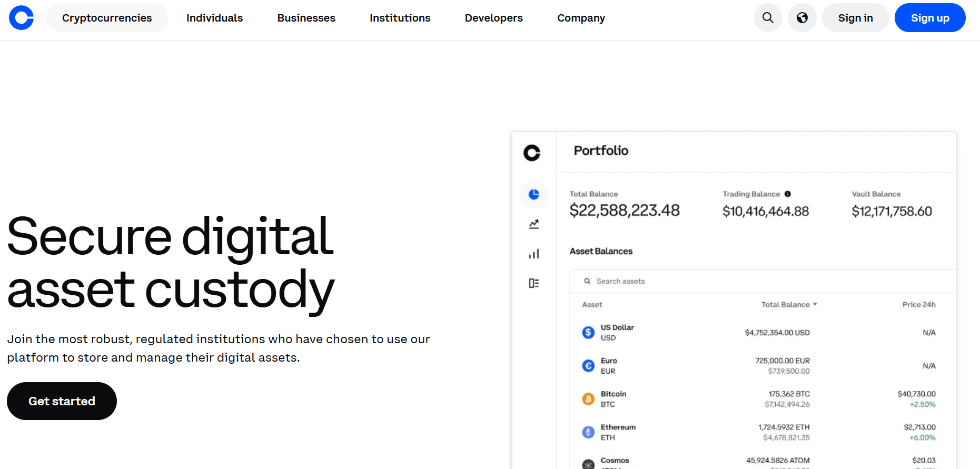Open the search magnifier icon
Image resolution: width=980 pixels, height=469 pixels.
pos(768,18)
